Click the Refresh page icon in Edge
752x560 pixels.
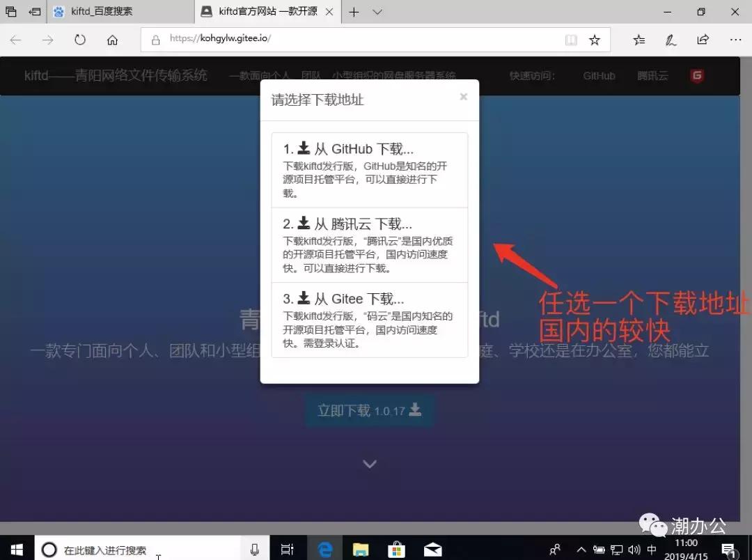pyautogui.click(x=80, y=40)
